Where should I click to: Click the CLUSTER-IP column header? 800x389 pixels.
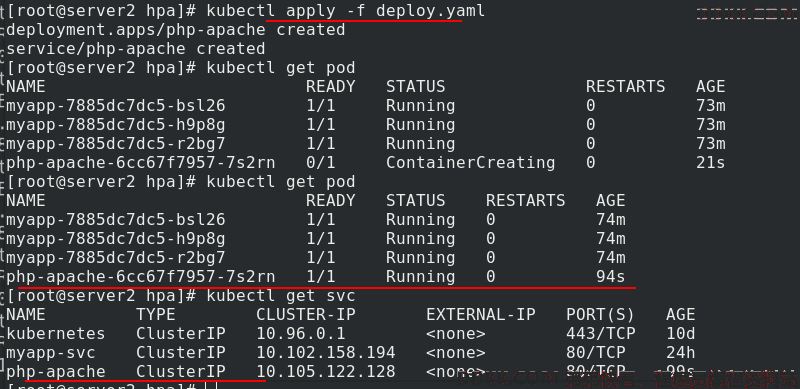(x=306, y=314)
